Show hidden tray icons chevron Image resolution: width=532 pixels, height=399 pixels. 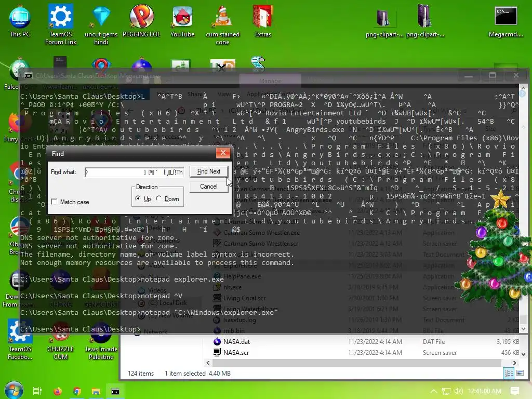(x=434, y=391)
